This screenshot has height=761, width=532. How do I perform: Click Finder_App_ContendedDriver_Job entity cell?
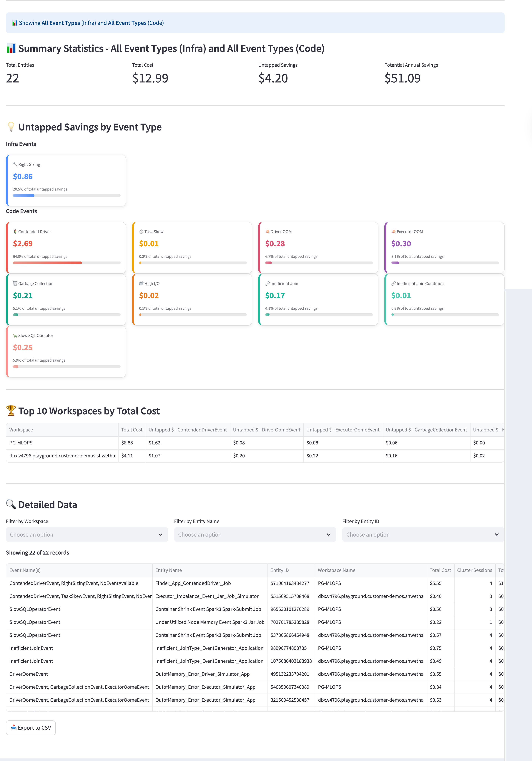[x=193, y=583]
